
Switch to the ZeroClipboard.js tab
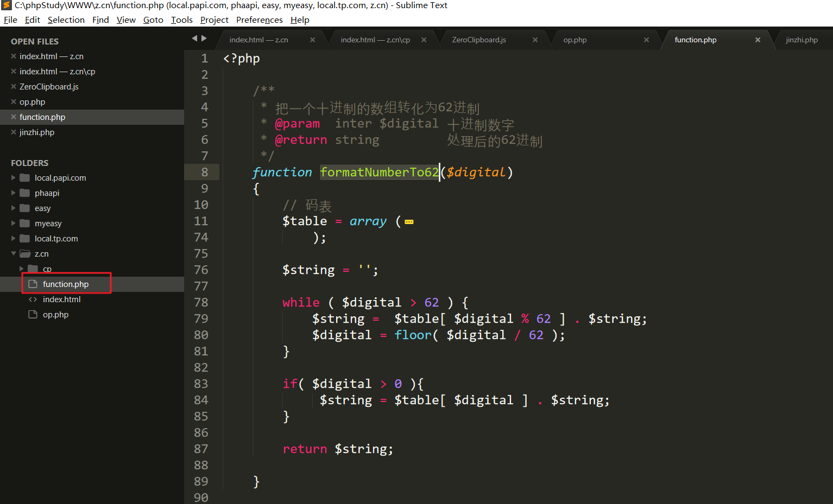(x=478, y=40)
